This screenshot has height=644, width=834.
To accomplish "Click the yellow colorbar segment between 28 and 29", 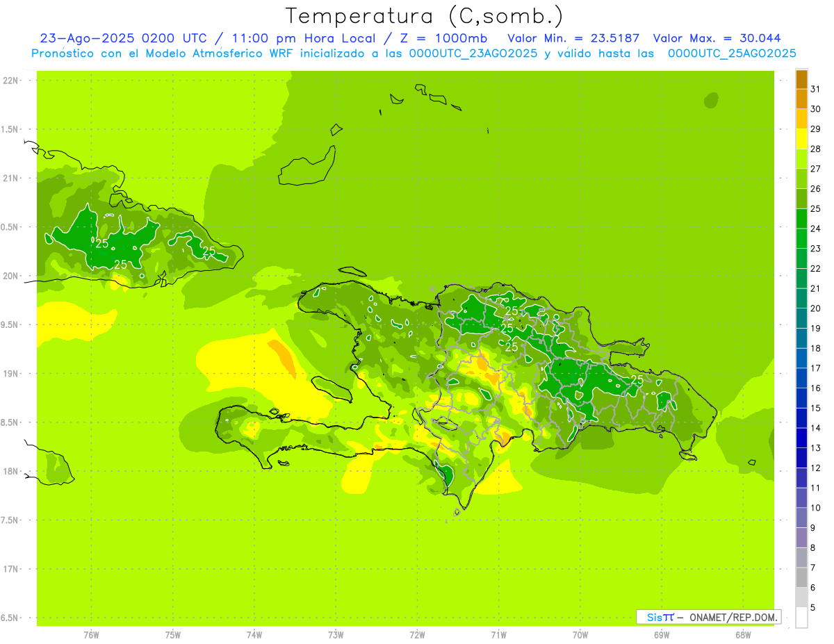I will click(801, 139).
